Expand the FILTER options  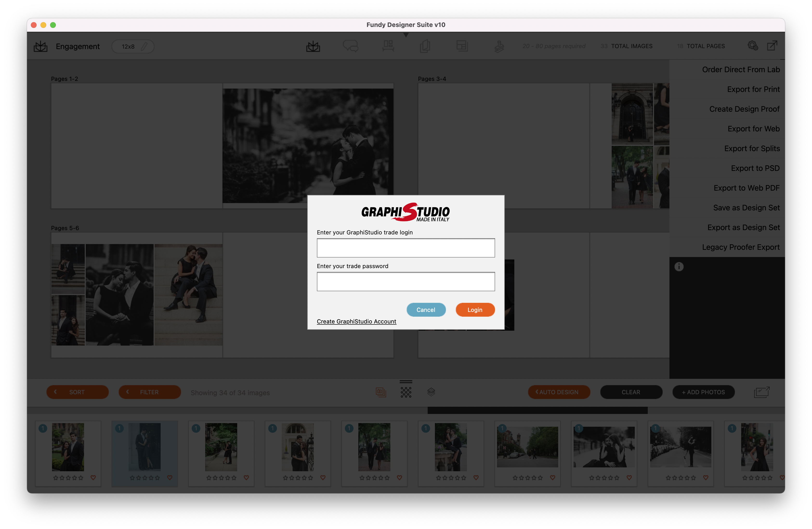pos(150,392)
